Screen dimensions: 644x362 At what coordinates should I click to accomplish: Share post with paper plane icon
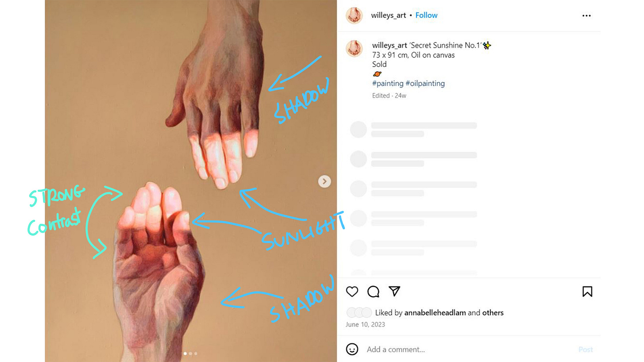tap(395, 291)
